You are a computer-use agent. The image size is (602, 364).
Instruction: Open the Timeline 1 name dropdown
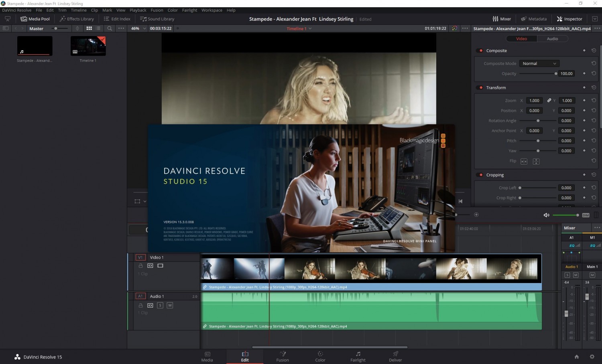pyautogui.click(x=299, y=28)
